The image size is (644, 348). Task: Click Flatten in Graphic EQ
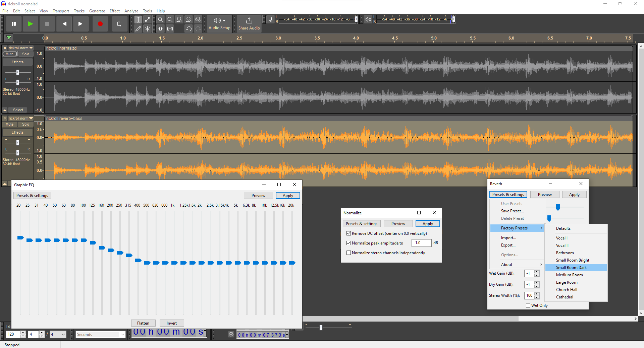[x=143, y=323]
